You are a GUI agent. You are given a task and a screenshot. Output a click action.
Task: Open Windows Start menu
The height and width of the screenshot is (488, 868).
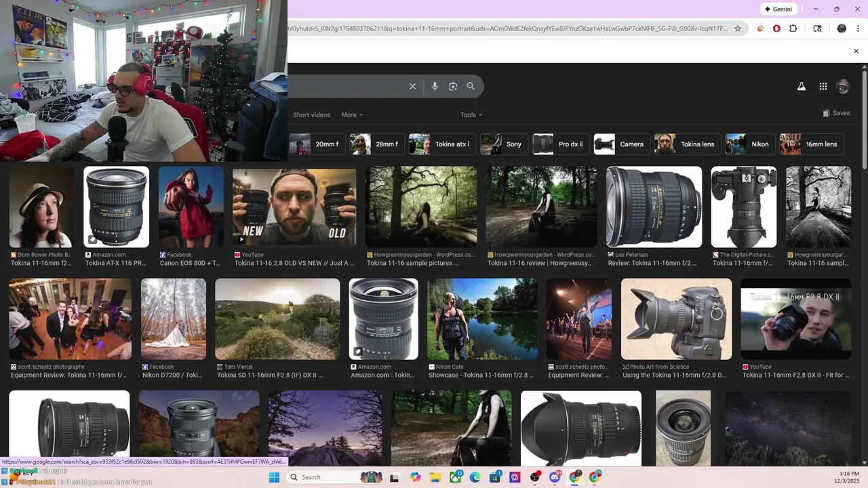pos(274,477)
